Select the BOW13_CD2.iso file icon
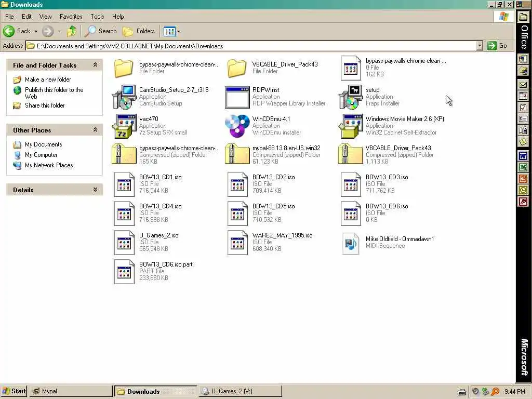 (237, 184)
